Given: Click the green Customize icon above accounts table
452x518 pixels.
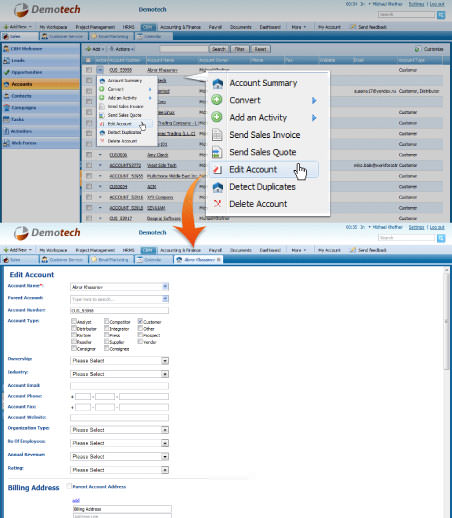Looking at the screenshot, I should pyautogui.click(x=417, y=49).
